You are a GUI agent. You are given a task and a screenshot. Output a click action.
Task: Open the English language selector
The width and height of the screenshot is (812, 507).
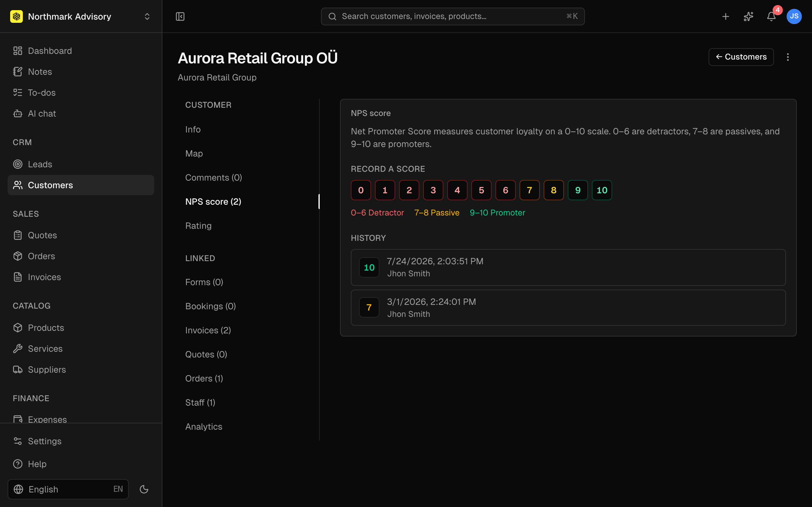tap(68, 489)
